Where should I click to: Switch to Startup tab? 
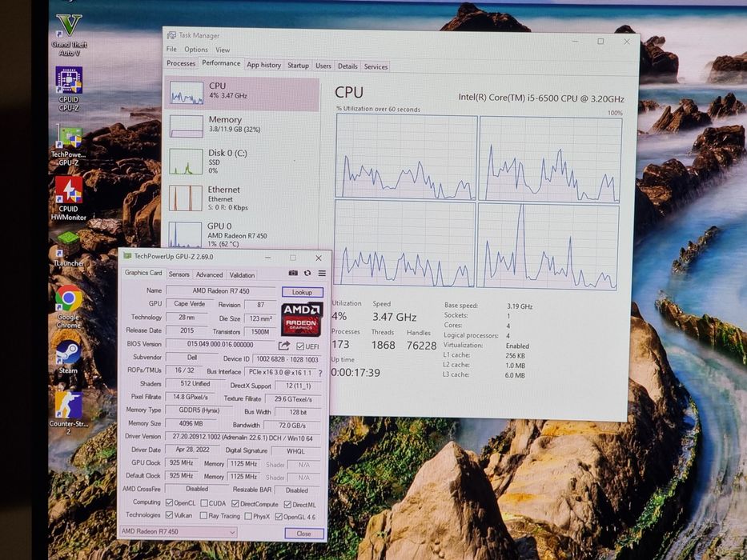[x=298, y=66]
